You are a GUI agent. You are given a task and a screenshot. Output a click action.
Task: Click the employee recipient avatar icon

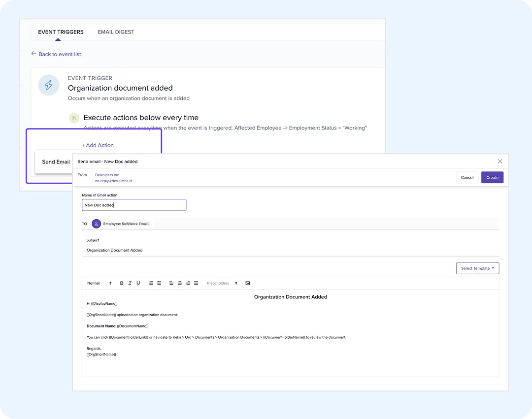point(97,224)
